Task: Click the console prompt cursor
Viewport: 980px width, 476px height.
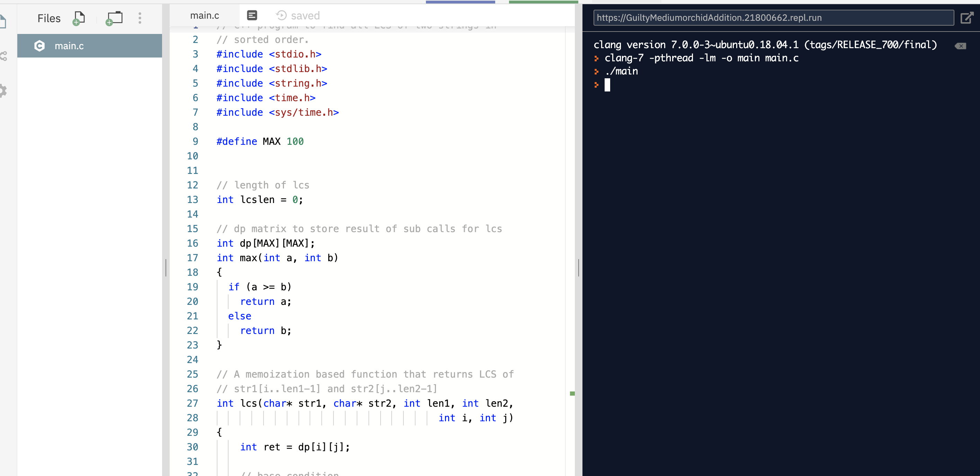Action: coord(607,85)
